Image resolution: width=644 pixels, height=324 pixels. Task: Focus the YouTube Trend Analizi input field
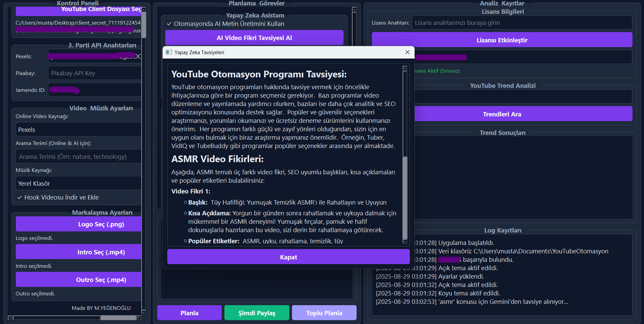coord(523,97)
